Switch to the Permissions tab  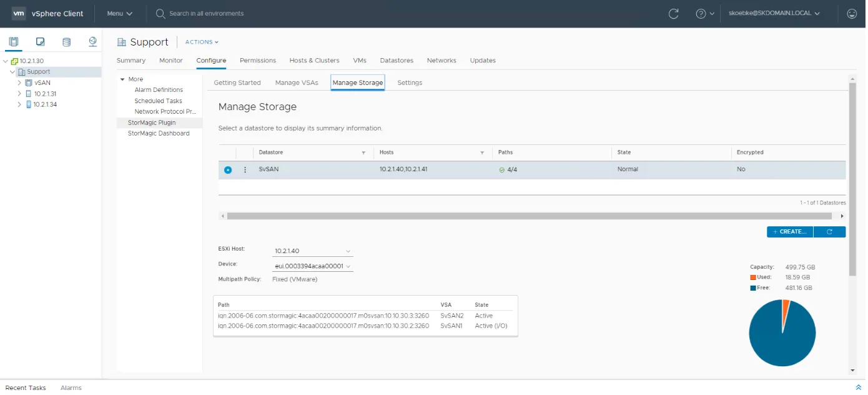258,61
